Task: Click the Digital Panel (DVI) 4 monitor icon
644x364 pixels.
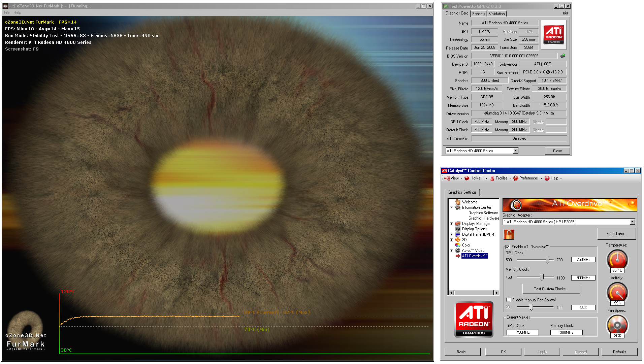Action: coord(458,234)
